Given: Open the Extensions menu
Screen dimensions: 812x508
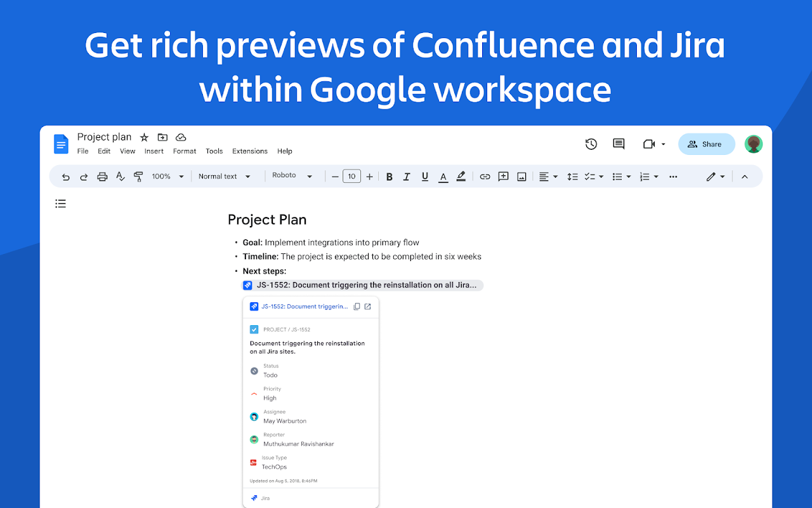Looking at the screenshot, I should pyautogui.click(x=250, y=151).
